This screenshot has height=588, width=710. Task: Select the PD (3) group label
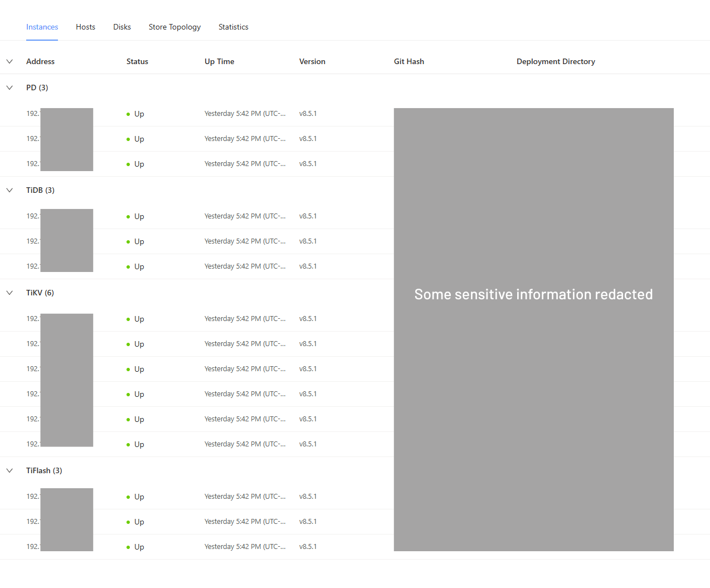pyautogui.click(x=37, y=88)
